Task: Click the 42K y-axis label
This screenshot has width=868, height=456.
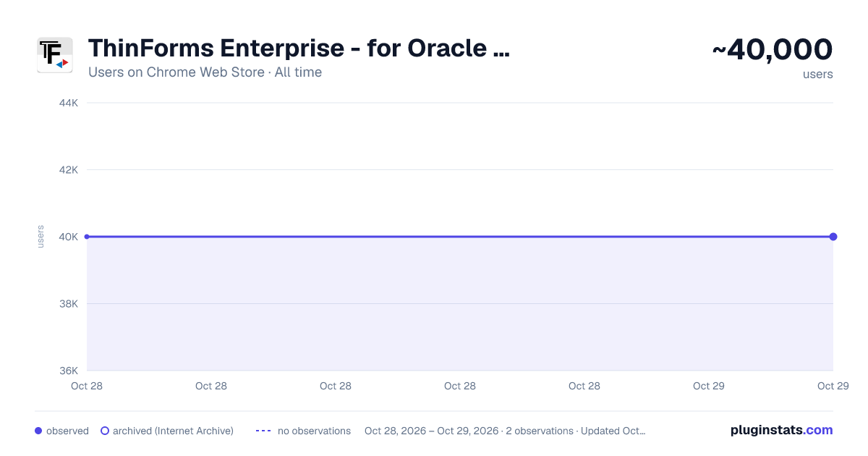Action: point(68,170)
